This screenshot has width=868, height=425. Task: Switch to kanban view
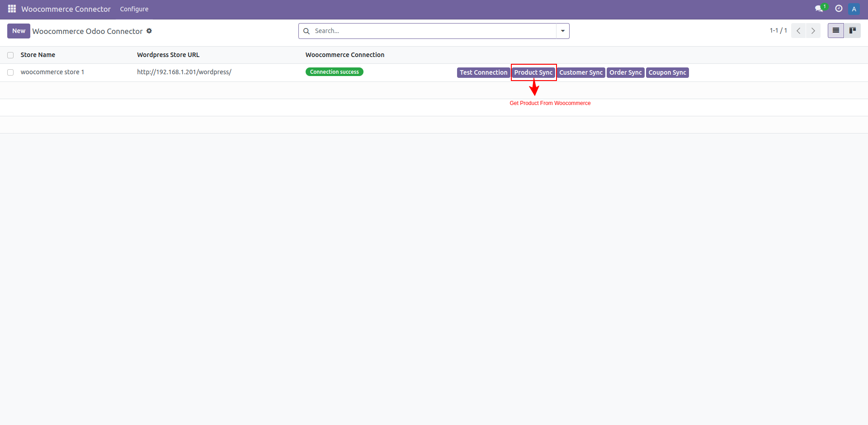pyautogui.click(x=854, y=30)
